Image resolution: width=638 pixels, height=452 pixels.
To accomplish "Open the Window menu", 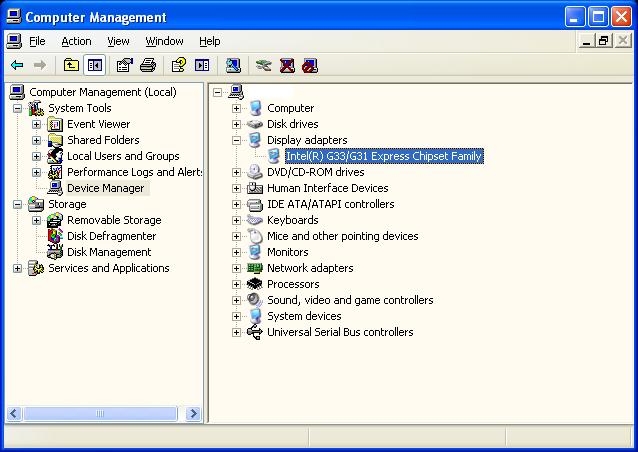I will (x=164, y=41).
